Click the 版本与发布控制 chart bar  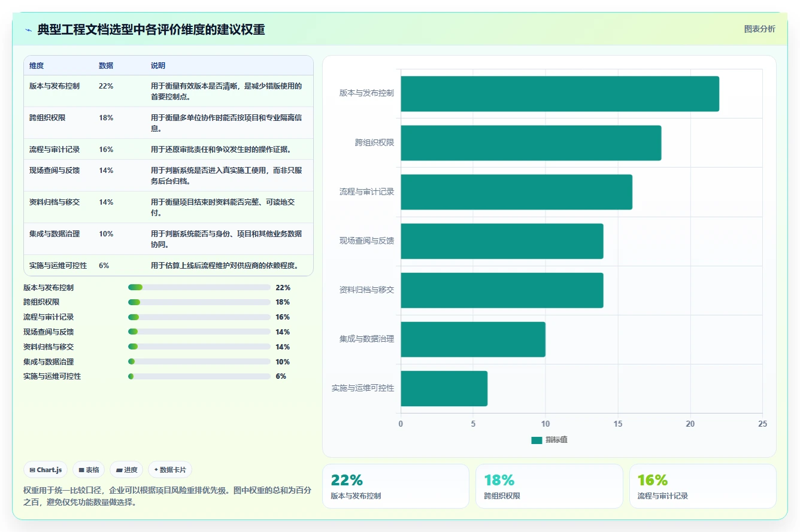click(x=560, y=93)
